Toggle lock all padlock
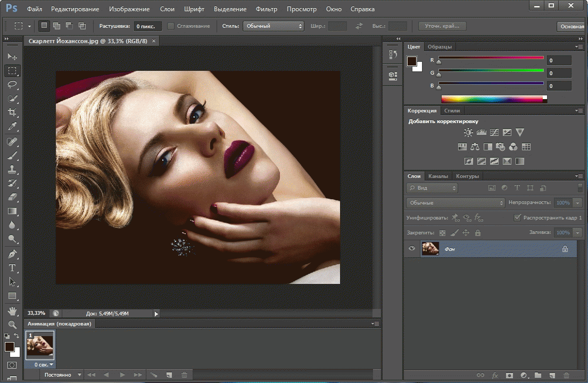The image size is (588, 383). (x=478, y=233)
